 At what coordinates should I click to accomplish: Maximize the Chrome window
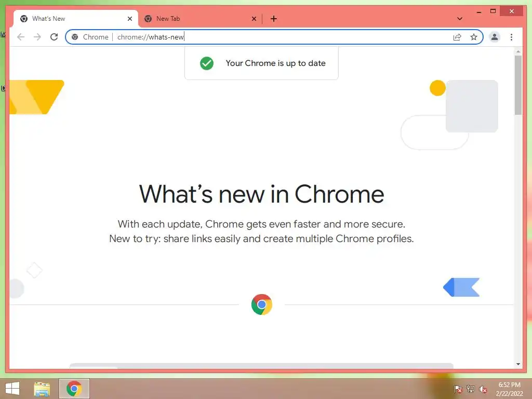[x=493, y=11]
